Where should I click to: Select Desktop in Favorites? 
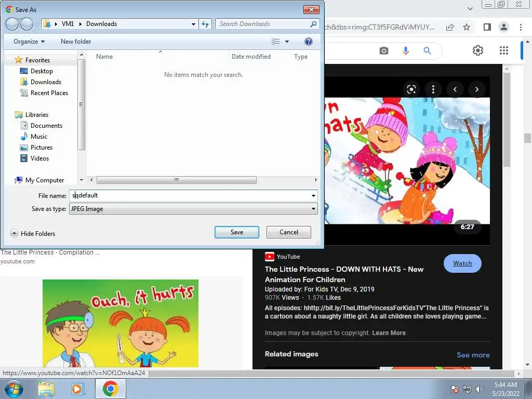[42, 71]
